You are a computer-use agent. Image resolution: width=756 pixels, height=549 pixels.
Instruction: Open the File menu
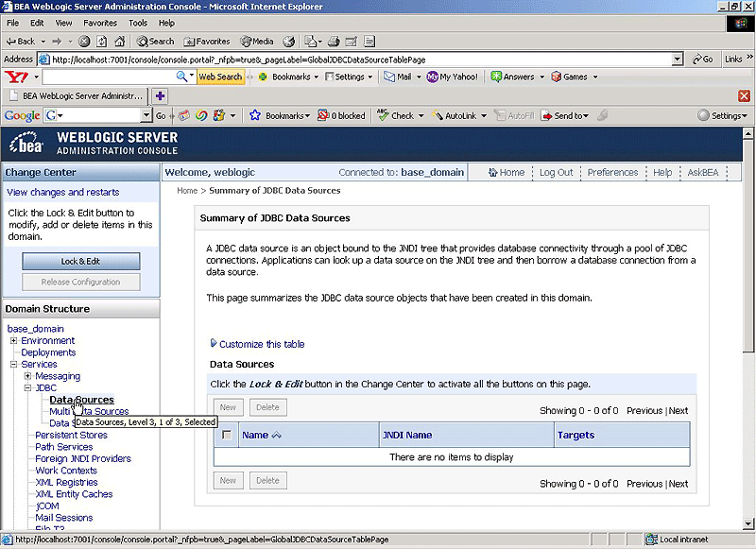(12, 23)
